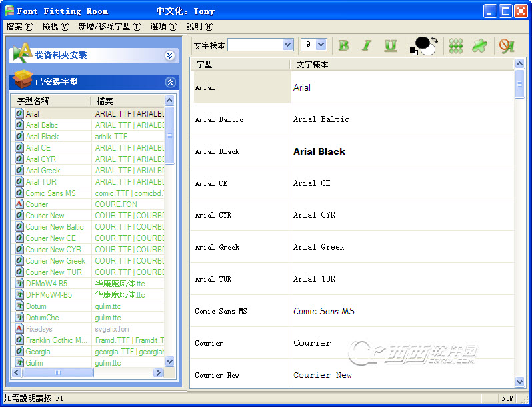Toggle Bold formatting button
532x407 pixels.
(344, 45)
